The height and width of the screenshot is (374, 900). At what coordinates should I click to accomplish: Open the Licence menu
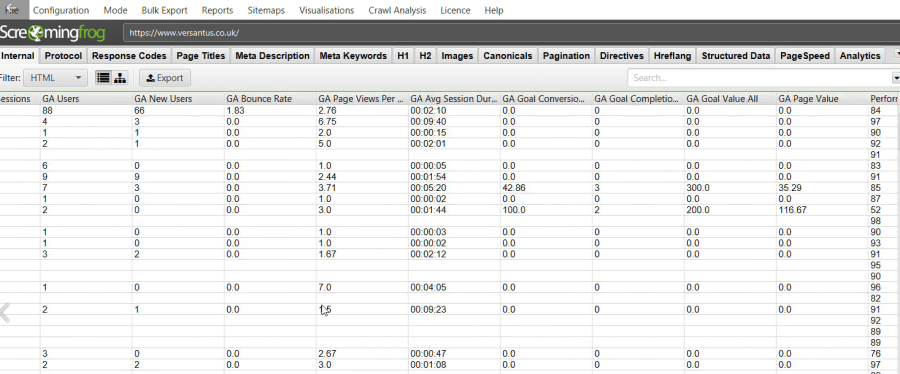coord(455,10)
